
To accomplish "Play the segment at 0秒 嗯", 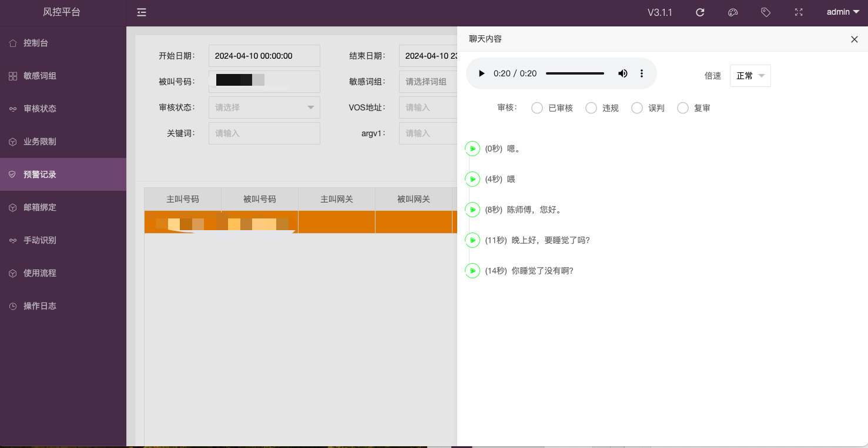I will 472,149.
